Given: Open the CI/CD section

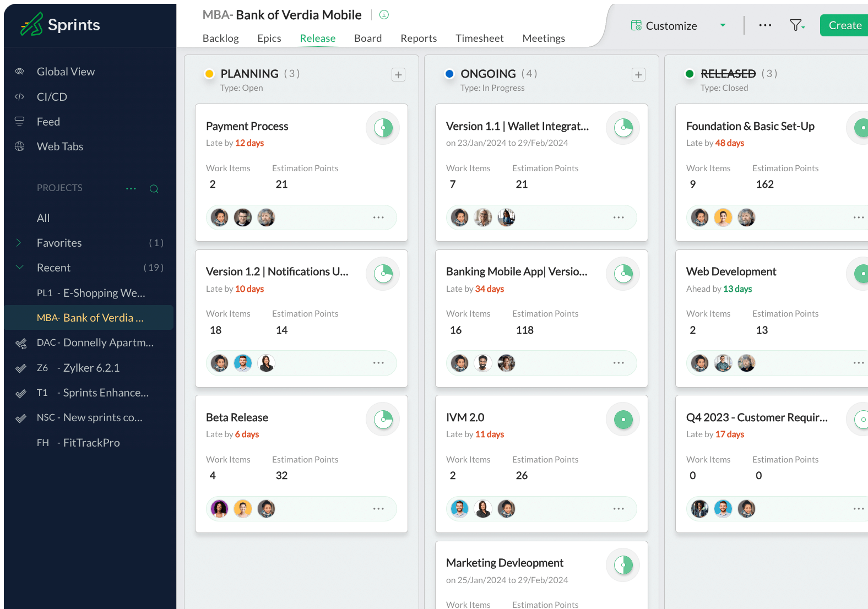Looking at the screenshot, I should pyautogui.click(x=52, y=96).
